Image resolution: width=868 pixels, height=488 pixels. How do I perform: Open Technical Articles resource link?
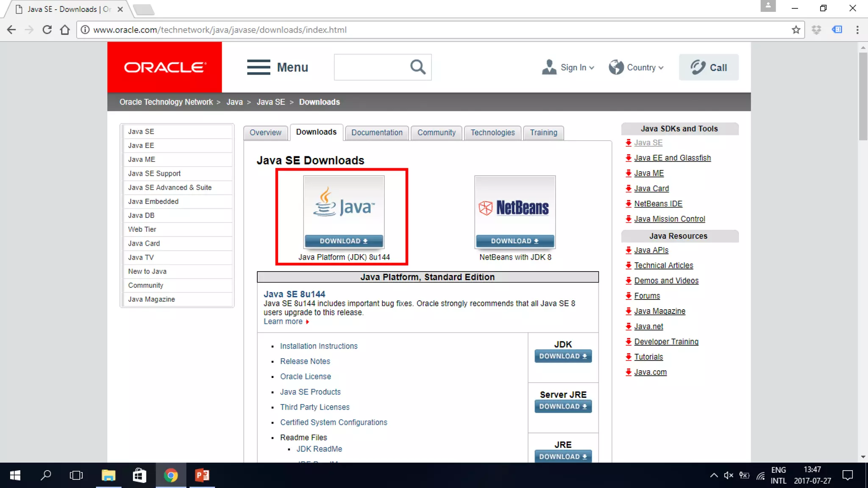click(x=664, y=266)
